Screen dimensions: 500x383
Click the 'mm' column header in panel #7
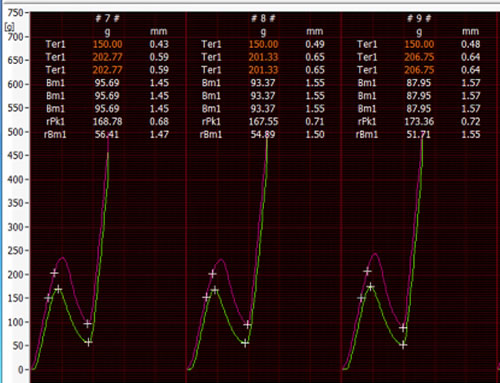[x=158, y=31]
